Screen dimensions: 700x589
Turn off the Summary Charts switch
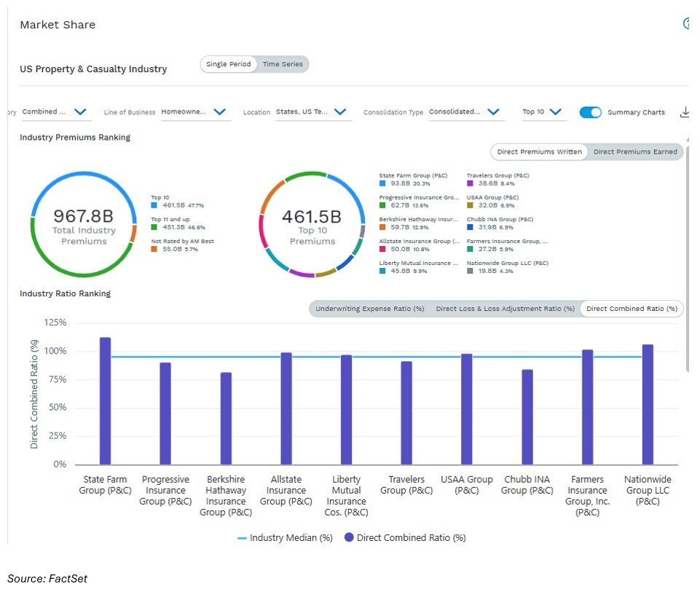click(591, 112)
